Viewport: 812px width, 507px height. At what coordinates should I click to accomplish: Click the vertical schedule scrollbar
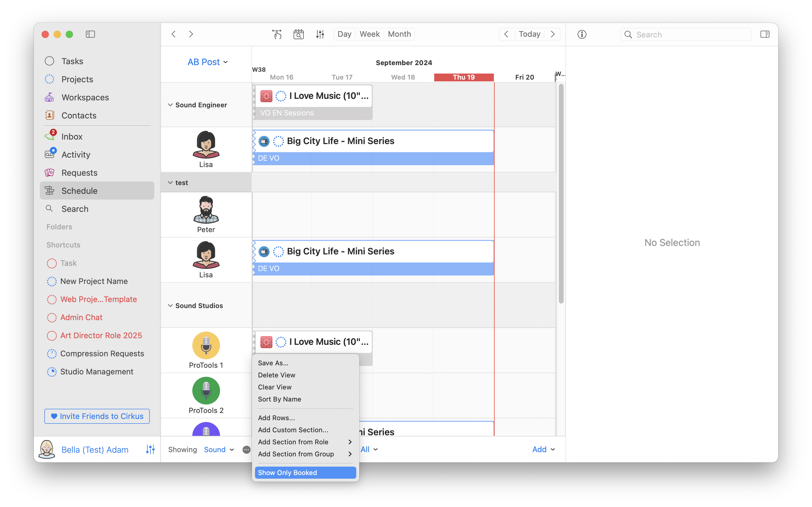click(561, 194)
